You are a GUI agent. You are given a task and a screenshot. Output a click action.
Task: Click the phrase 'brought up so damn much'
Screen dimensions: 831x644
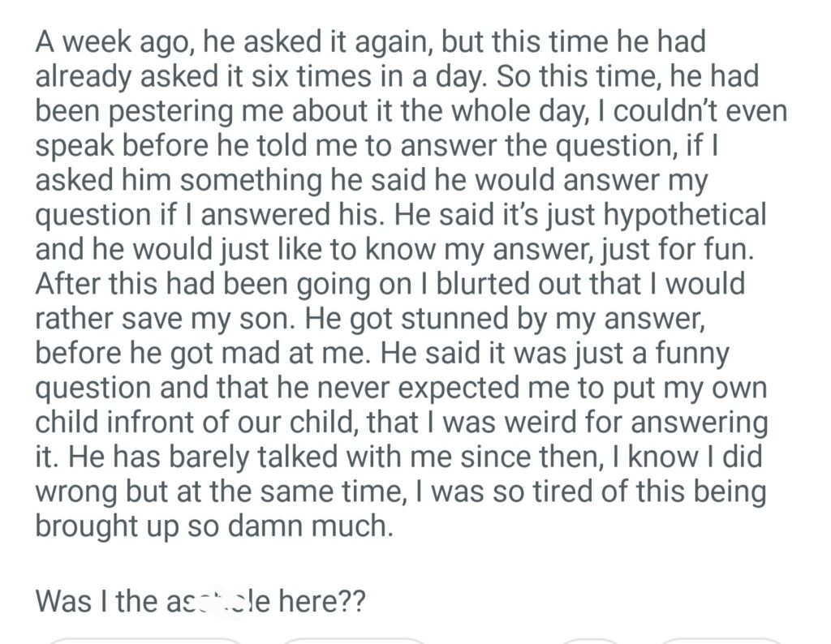[x=213, y=527]
